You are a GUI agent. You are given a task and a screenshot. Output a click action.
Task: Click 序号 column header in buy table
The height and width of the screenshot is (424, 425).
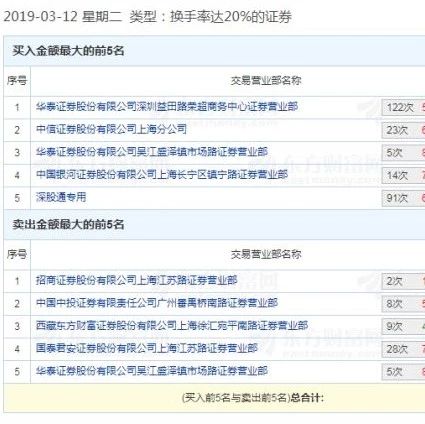[17, 81]
